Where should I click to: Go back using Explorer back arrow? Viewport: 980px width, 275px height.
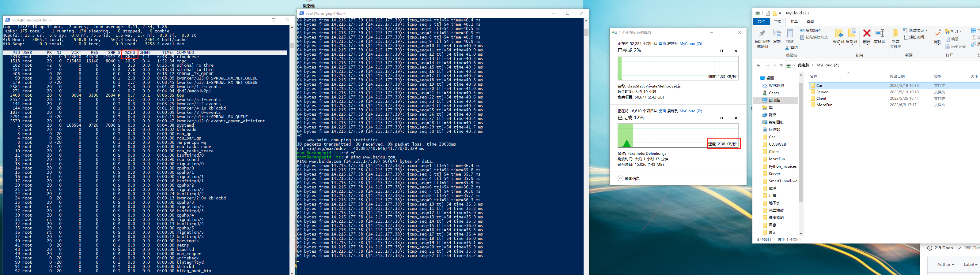point(759,65)
